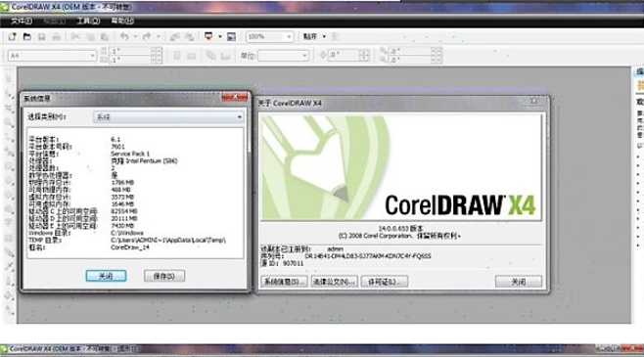Click the Redo arrow icon

tap(147, 37)
